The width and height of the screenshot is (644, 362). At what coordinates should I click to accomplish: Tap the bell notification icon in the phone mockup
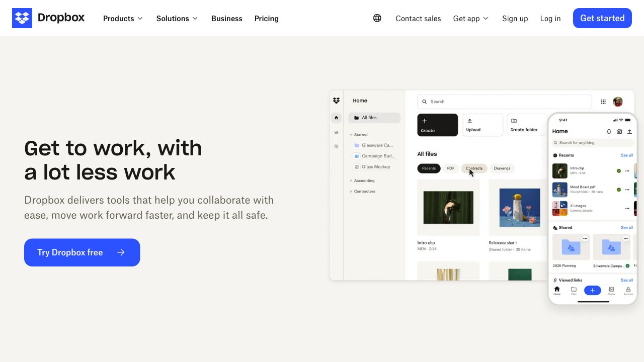pyautogui.click(x=609, y=132)
